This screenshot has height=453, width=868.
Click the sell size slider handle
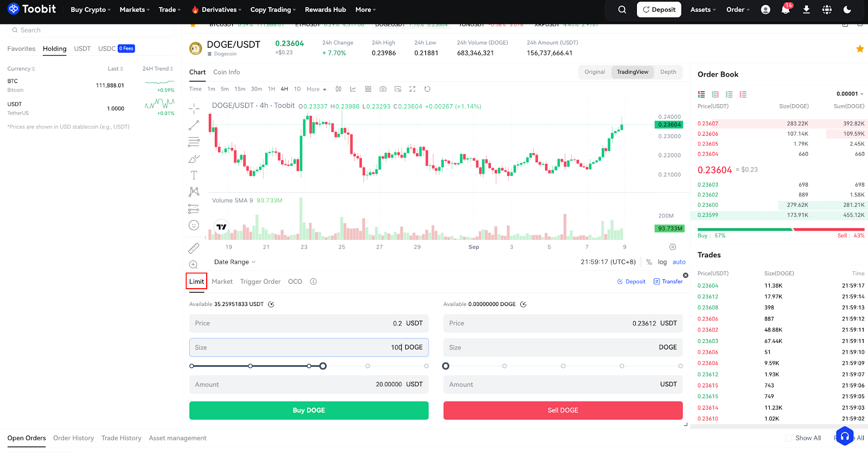pos(446,366)
